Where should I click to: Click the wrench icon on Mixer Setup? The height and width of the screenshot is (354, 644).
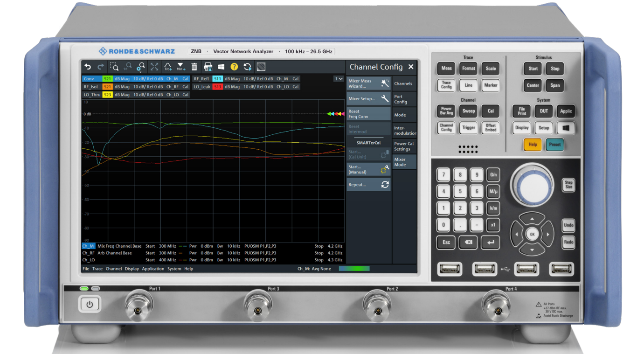[385, 98]
